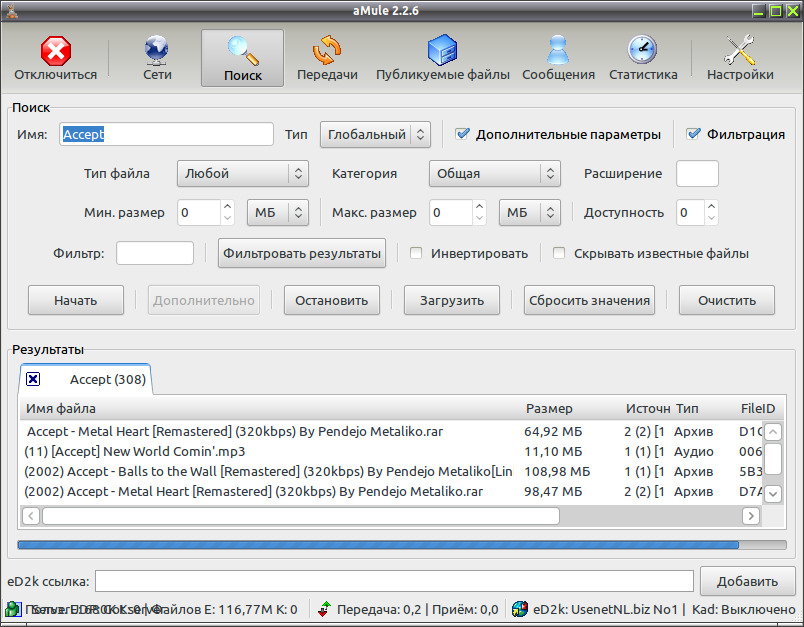This screenshot has width=804, height=627.
Task: Click the Фильтровать результаты button
Action: [302, 253]
